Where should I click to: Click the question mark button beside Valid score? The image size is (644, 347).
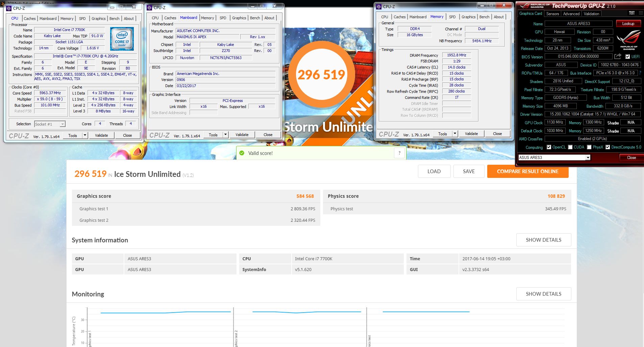[x=399, y=153]
